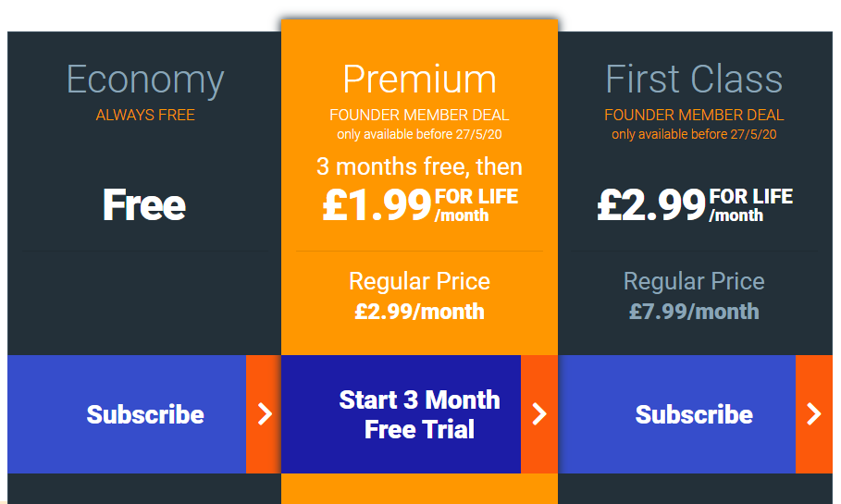
Task: Select the First Class plan title
Action: click(694, 80)
